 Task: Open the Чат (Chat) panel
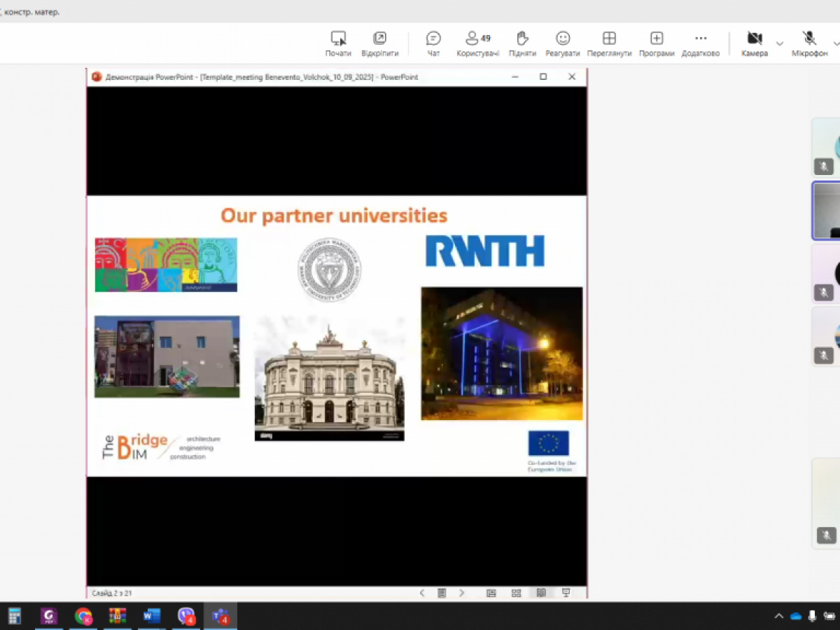[433, 43]
